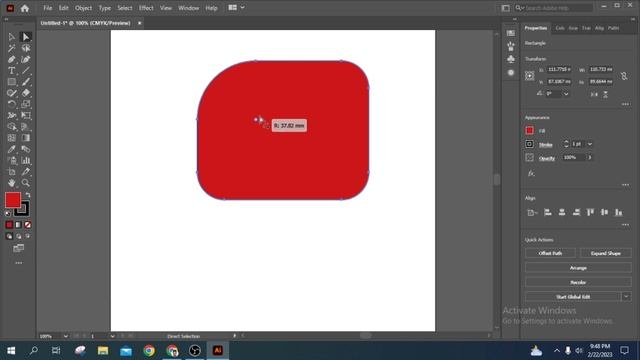This screenshot has height=360, width=640.
Task: Switch to the Properties tab
Action: 536,28
